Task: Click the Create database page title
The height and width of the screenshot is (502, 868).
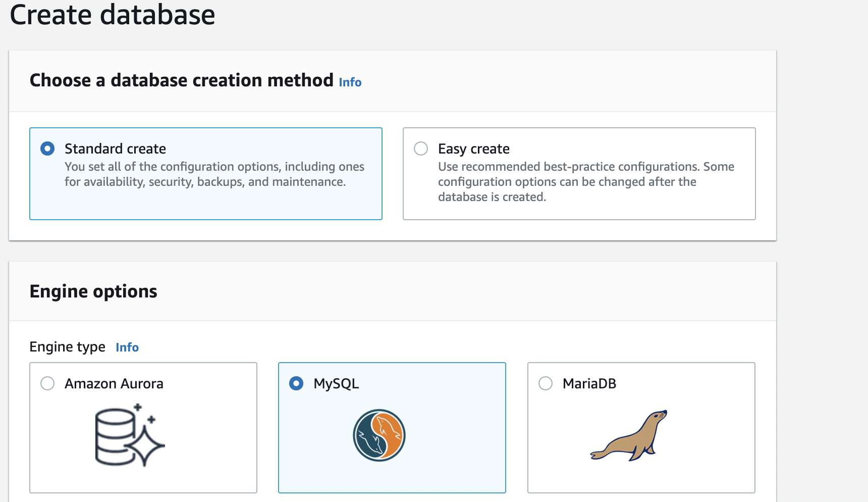Action: pyautogui.click(x=113, y=14)
